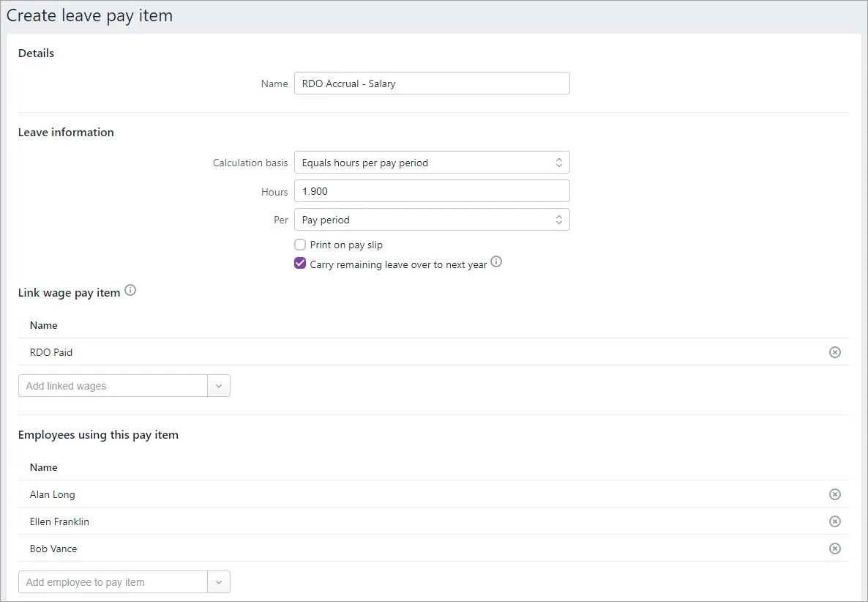Select the Bob Vance employee row
The image size is (868, 602).
433,549
